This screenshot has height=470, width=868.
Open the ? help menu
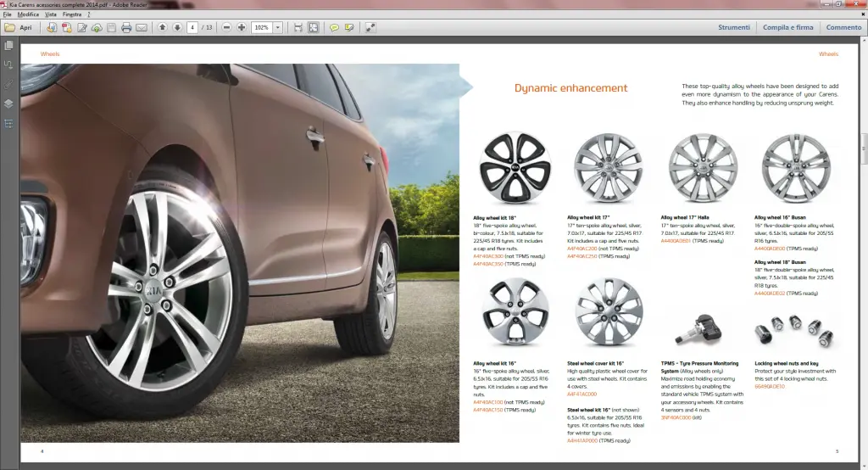click(88, 14)
